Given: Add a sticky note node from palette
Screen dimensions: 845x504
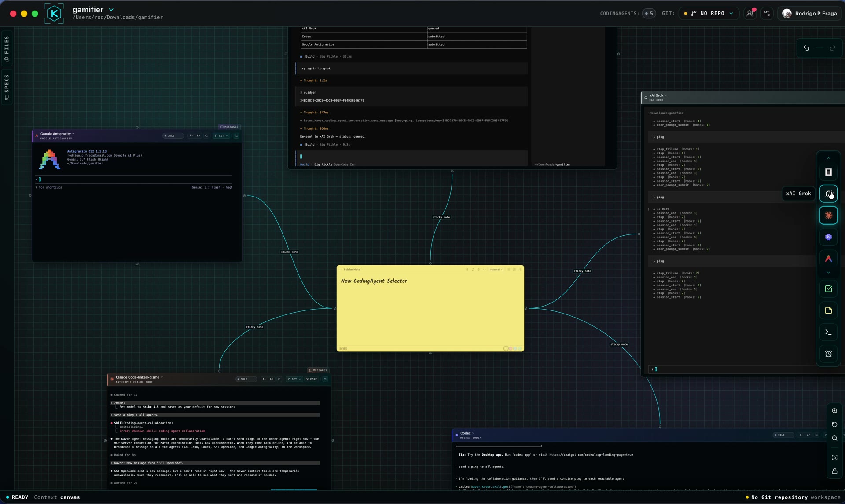Looking at the screenshot, I should [828, 310].
